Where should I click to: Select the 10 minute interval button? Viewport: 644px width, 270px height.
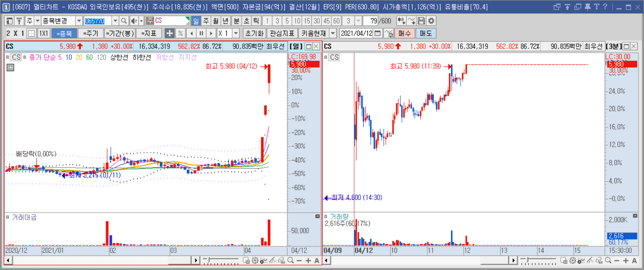tap(297, 21)
